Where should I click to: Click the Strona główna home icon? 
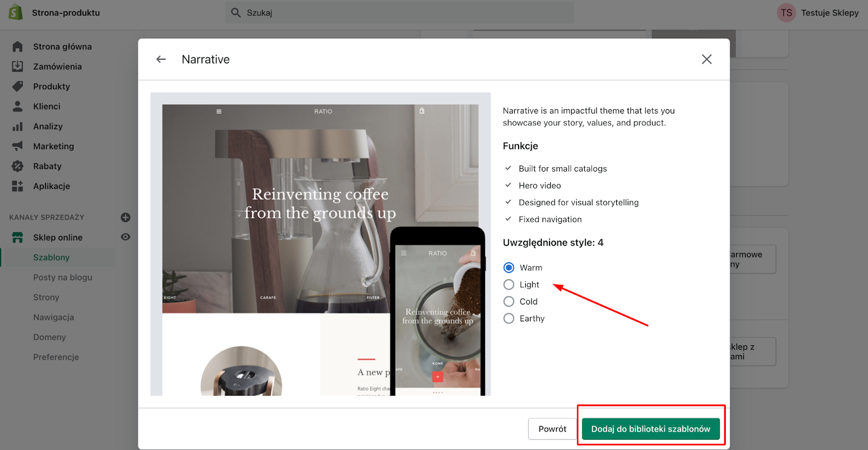click(x=17, y=47)
